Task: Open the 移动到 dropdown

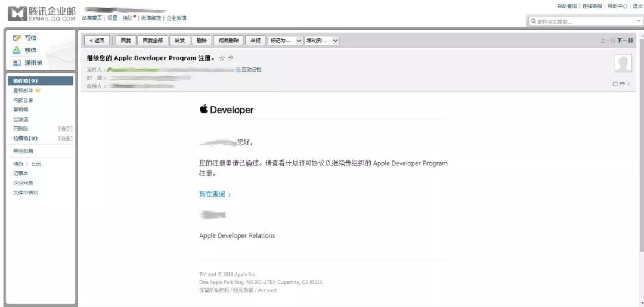Action: pos(321,41)
